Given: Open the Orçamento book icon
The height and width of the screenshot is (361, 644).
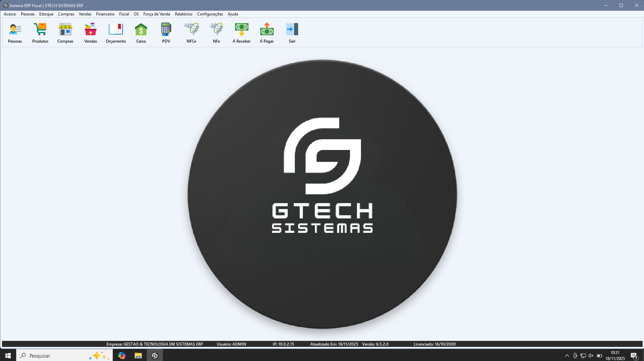Looking at the screenshot, I should (x=116, y=30).
